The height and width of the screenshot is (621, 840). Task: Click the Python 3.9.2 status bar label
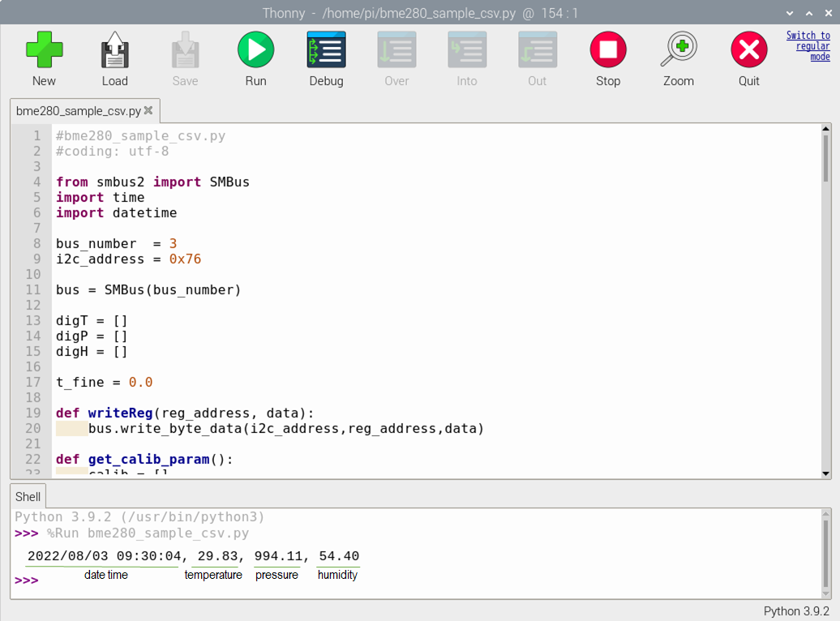click(x=798, y=609)
